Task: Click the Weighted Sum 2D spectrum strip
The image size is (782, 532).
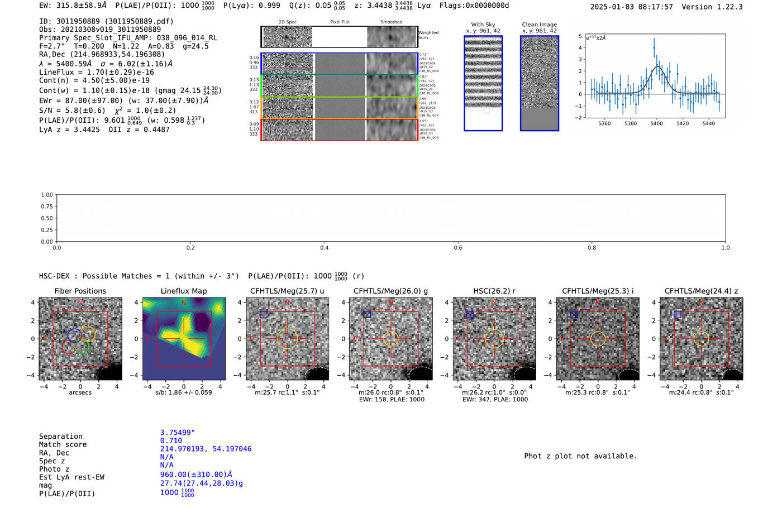Action: tap(339, 37)
